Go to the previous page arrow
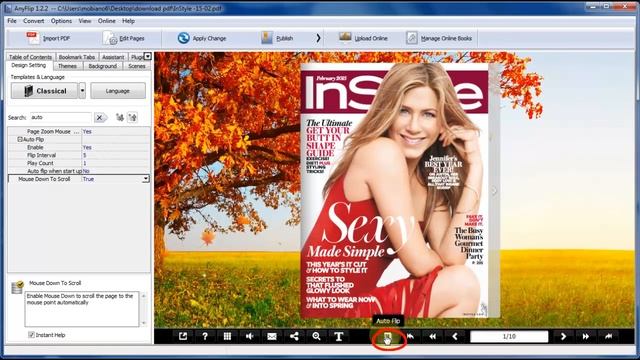Image resolution: width=640 pixels, height=360 pixels. point(455,336)
